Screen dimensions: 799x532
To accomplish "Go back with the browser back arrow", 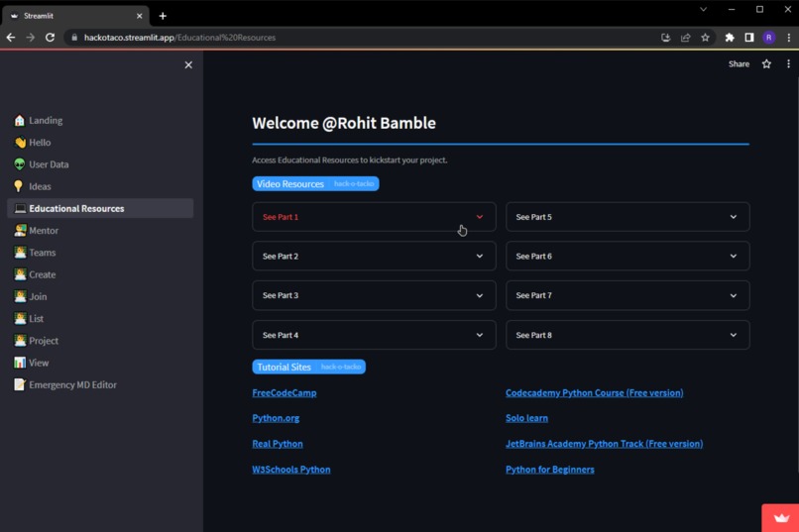I will pyautogui.click(x=11, y=38).
